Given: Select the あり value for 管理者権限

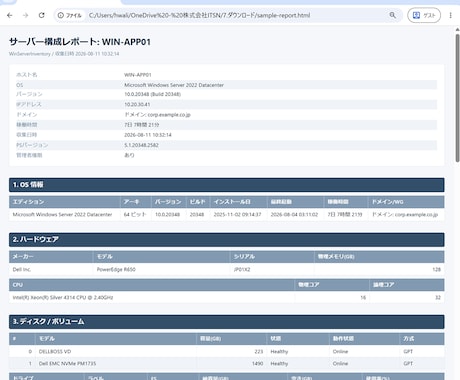Looking at the screenshot, I should pos(129,155).
